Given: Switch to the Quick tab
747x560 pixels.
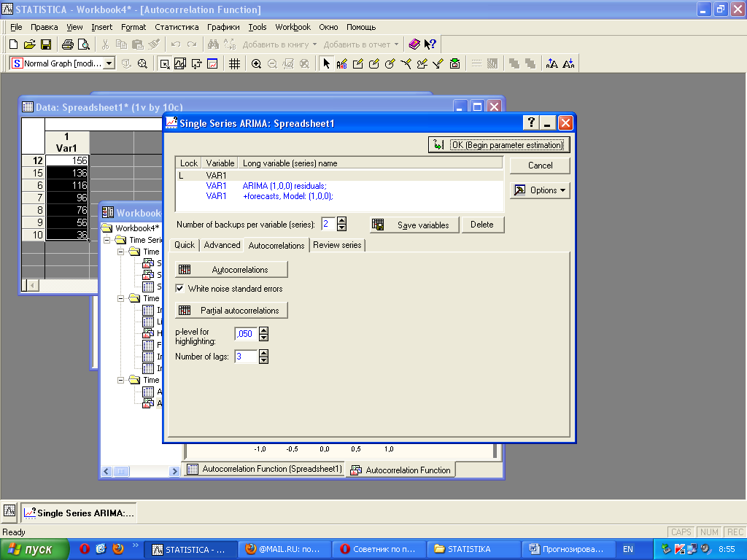Looking at the screenshot, I should pyautogui.click(x=185, y=245).
